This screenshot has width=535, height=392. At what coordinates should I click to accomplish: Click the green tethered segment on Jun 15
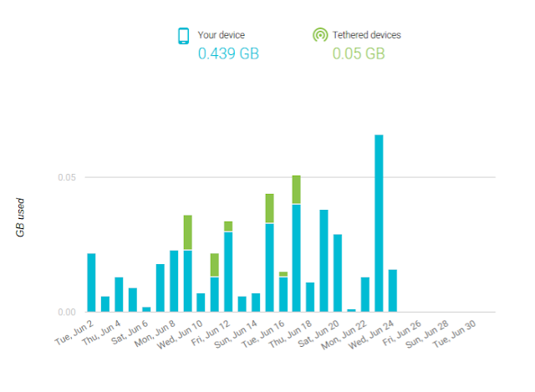[269, 208]
